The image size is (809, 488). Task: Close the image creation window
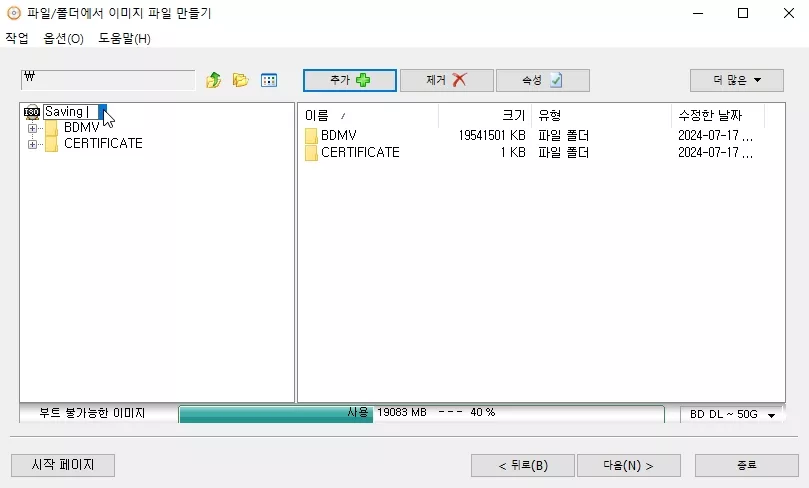(x=789, y=13)
